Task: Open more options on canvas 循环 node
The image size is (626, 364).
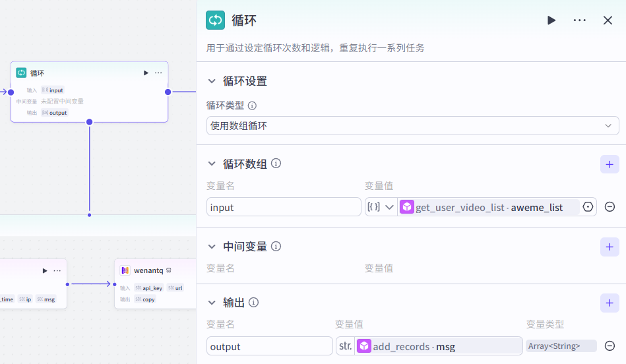Action: tap(158, 73)
